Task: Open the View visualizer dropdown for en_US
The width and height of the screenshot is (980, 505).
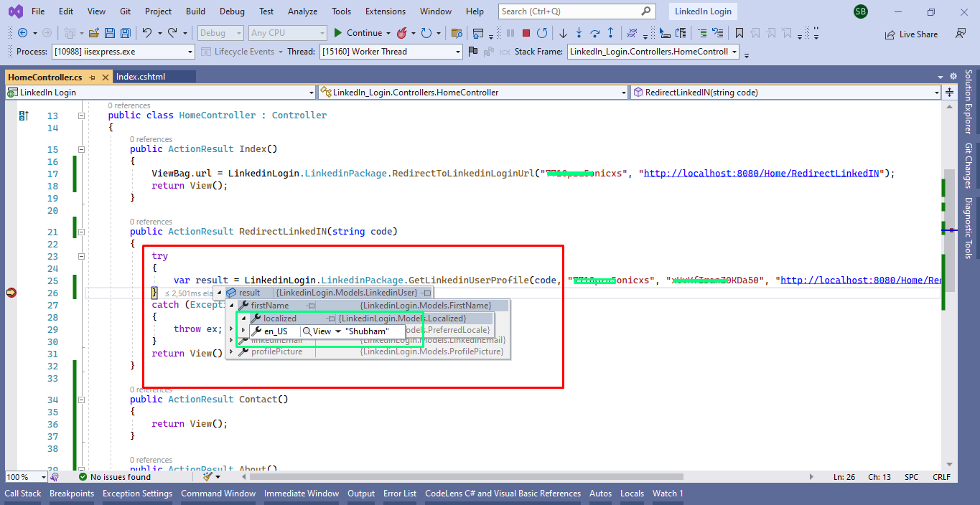Action: (338, 331)
